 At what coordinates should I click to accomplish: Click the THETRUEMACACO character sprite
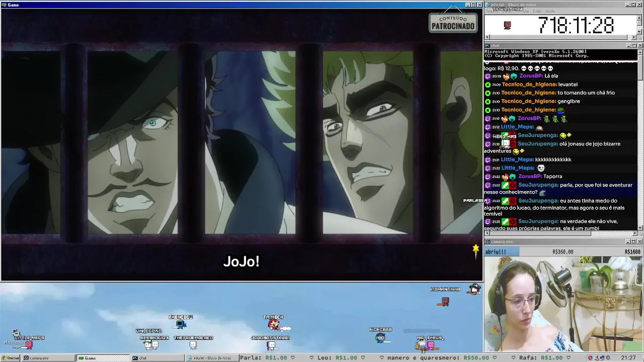(x=193, y=345)
